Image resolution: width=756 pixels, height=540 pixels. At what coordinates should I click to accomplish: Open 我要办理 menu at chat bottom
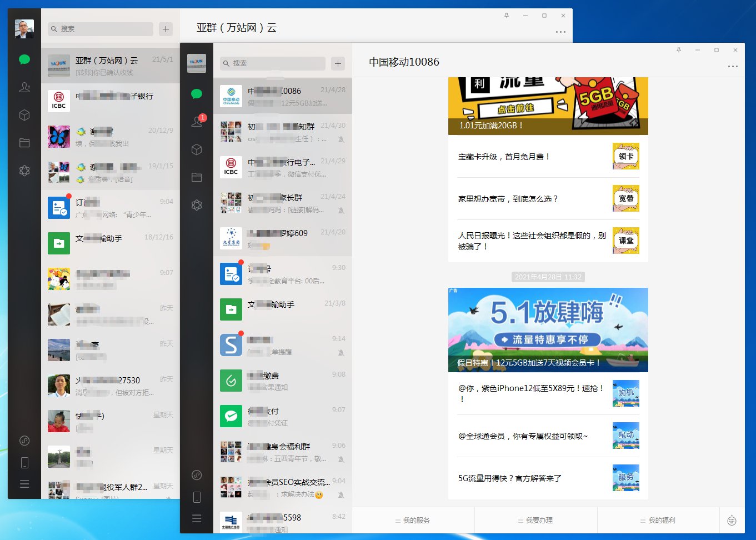(x=535, y=521)
